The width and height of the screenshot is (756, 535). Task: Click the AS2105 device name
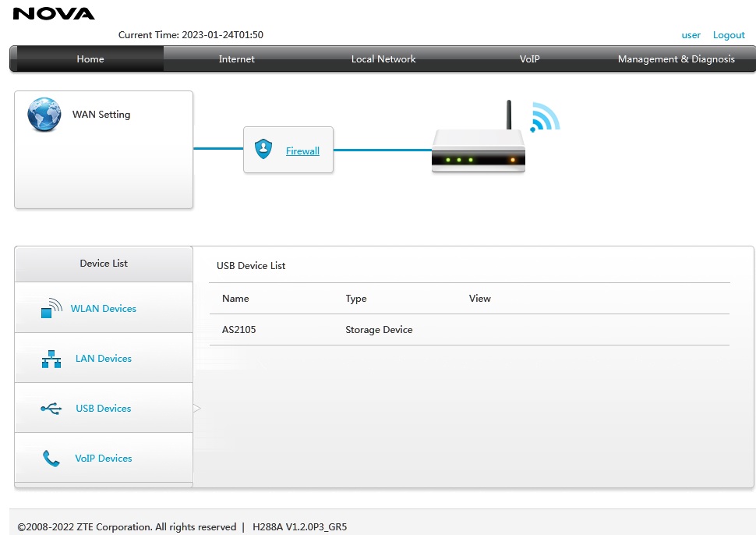[x=238, y=329]
